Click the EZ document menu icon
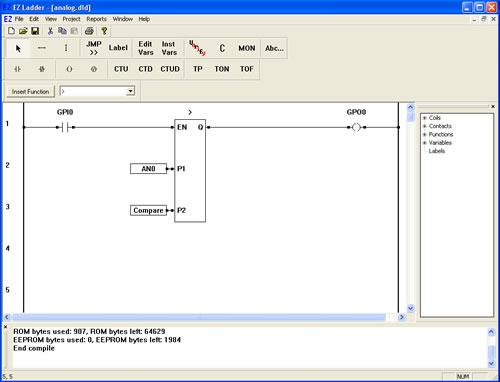This screenshot has height=382, width=500. [x=8, y=19]
